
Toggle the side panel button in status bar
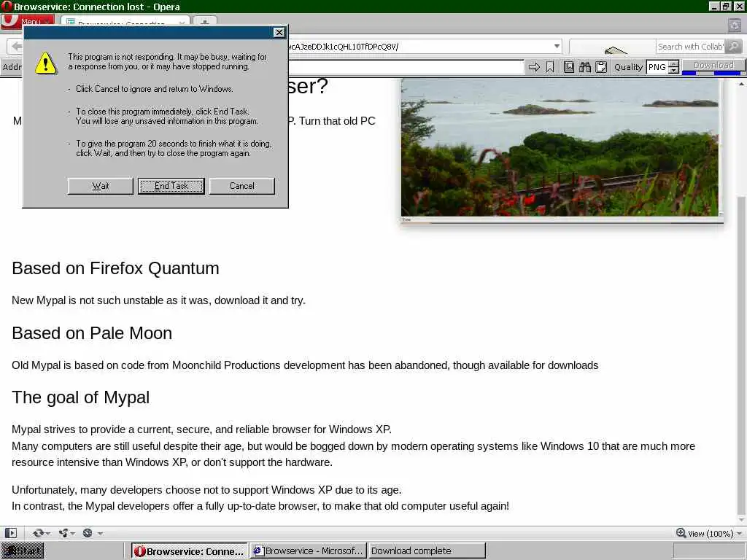point(10,533)
